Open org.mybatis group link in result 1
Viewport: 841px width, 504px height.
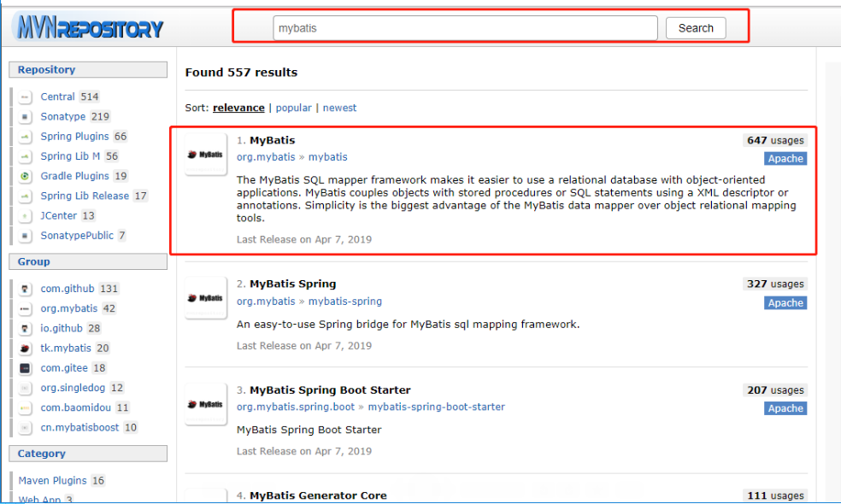[266, 157]
